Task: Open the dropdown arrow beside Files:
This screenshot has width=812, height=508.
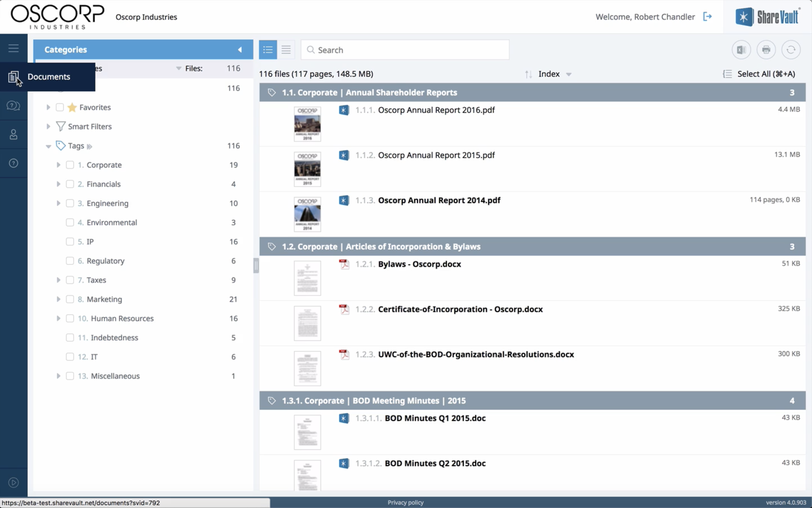Action: click(179, 69)
